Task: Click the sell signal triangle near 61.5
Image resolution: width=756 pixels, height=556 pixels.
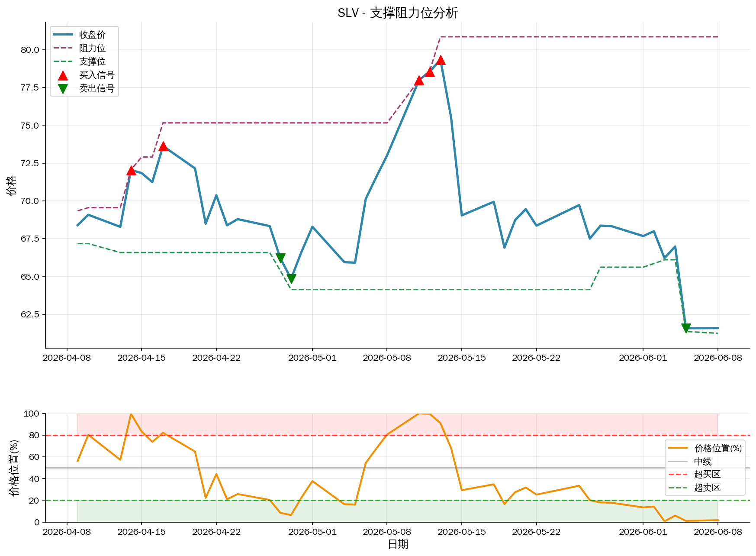Action: (686, 328)
